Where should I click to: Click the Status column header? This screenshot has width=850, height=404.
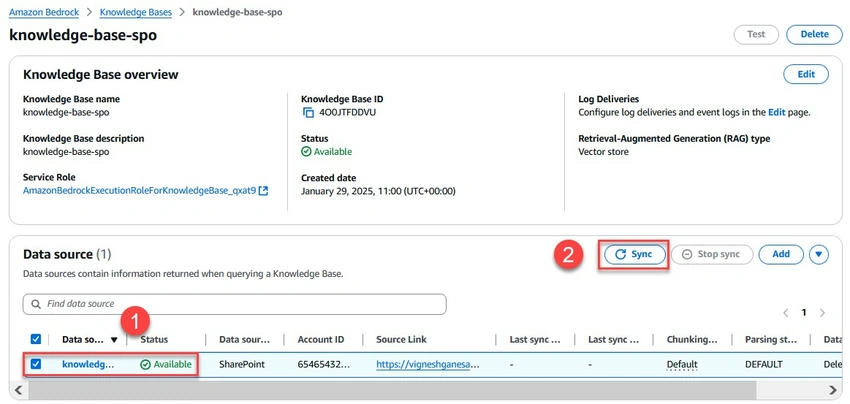[x=154, y=339]
